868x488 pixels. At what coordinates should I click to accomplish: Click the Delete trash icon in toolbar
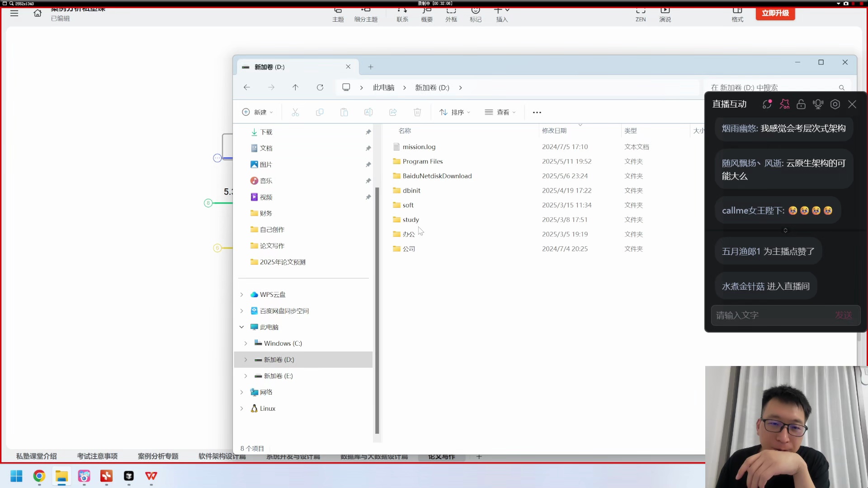417,113
